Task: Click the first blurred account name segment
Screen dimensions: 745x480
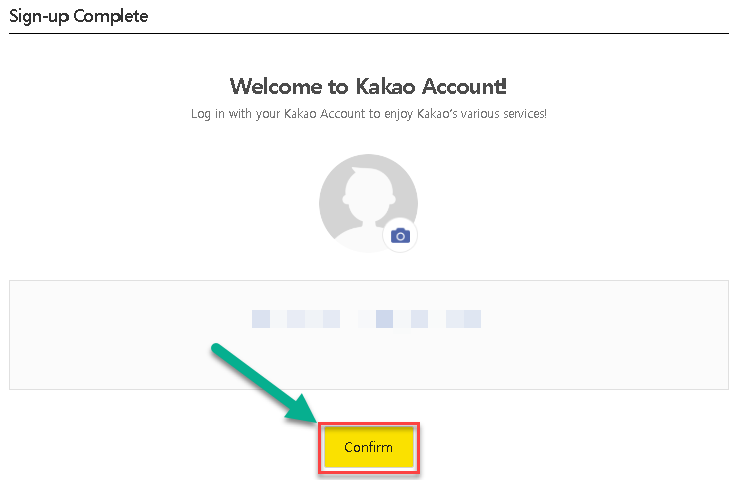Action: tap(296, 319)
